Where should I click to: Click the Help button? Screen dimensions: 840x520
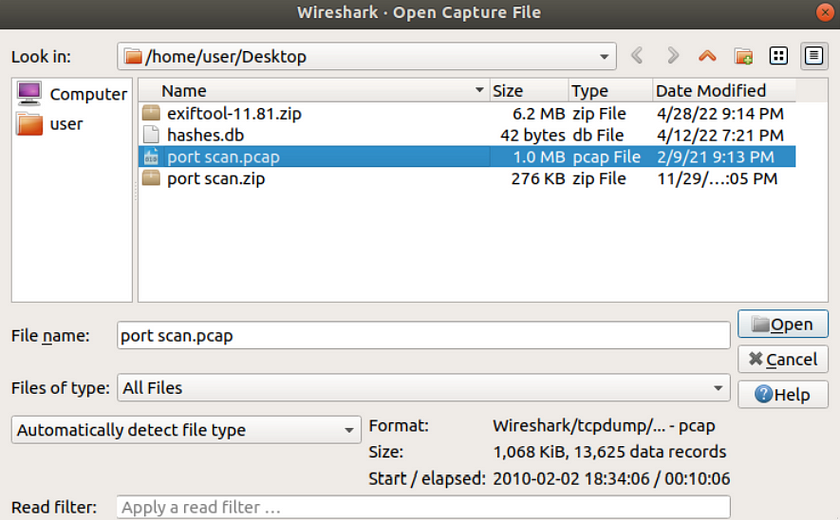783,395
